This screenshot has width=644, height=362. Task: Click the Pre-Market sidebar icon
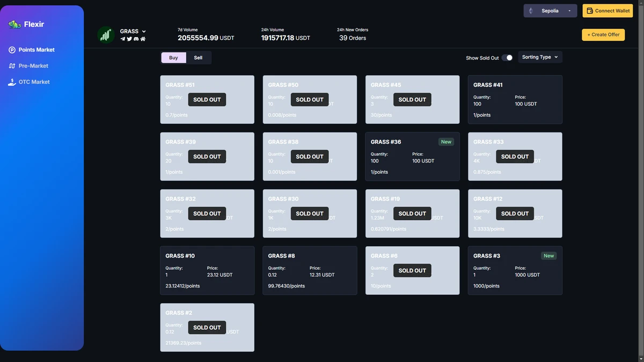(12, 66)
